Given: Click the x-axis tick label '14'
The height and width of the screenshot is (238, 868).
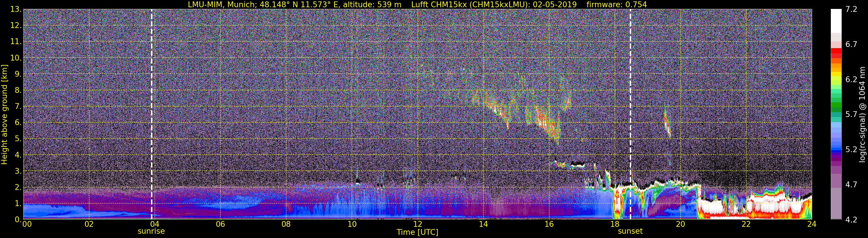Looking at the screenshot, I should (483, 224).
